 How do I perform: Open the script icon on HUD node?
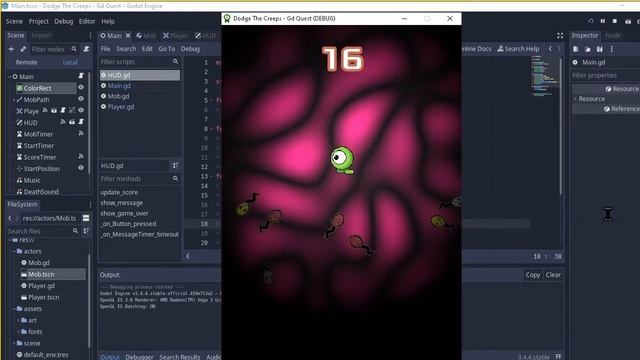point(81,122)
